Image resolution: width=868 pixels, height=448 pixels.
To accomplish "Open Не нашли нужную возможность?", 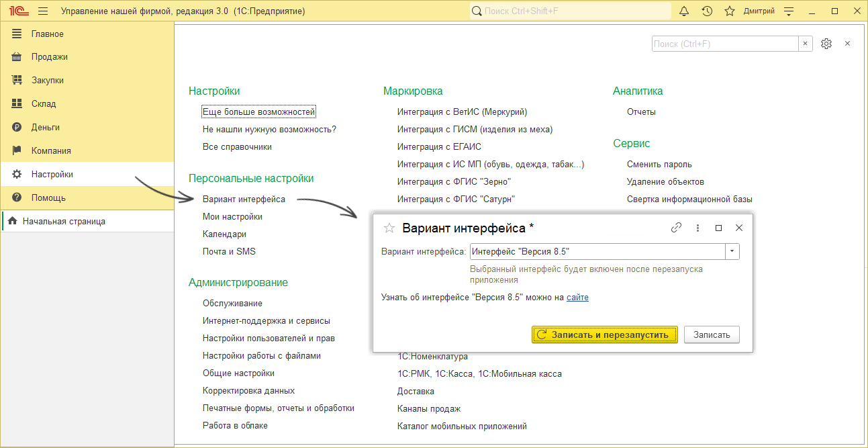I will (269, 130).
